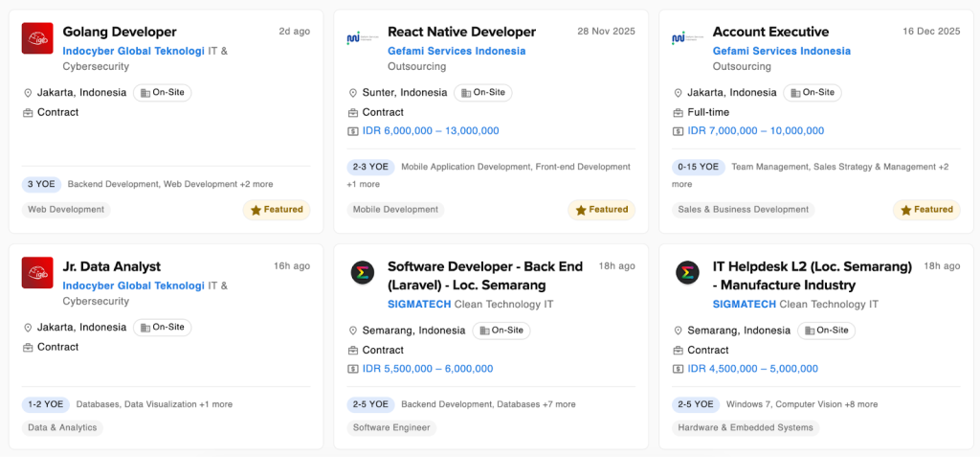Screen dimensions: 980x457
Task: Click the SIGMATECH logo on Software Developer card
Action: coord(363,272)
